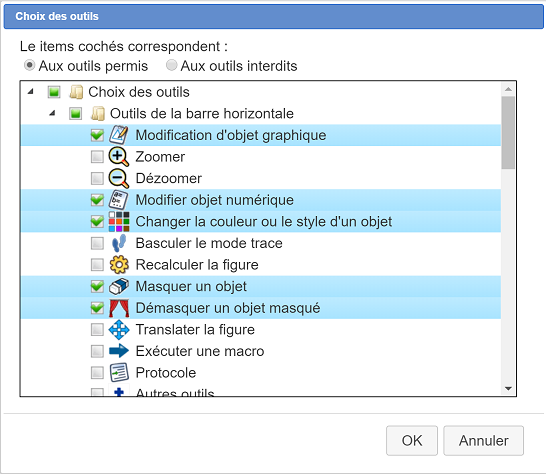Screen dimensions: 546x474
Task: Click the Masquer un objet eraser icon
Action: [119, 286]
